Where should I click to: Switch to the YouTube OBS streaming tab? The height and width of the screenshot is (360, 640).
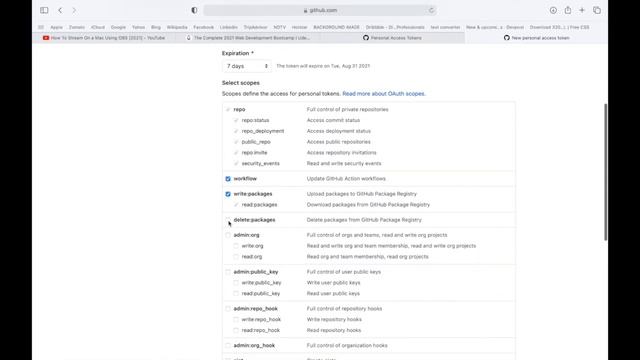coord(104,38)
